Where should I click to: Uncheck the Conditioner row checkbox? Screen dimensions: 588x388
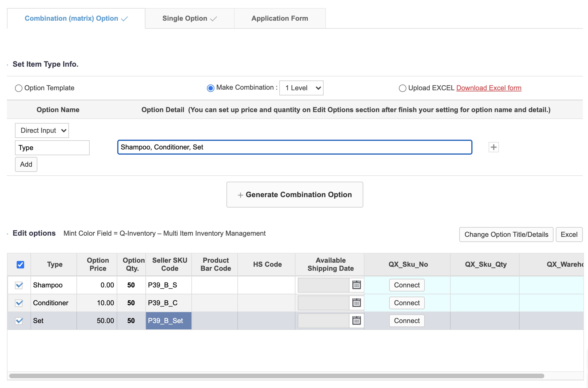click(x=19, y=303)
